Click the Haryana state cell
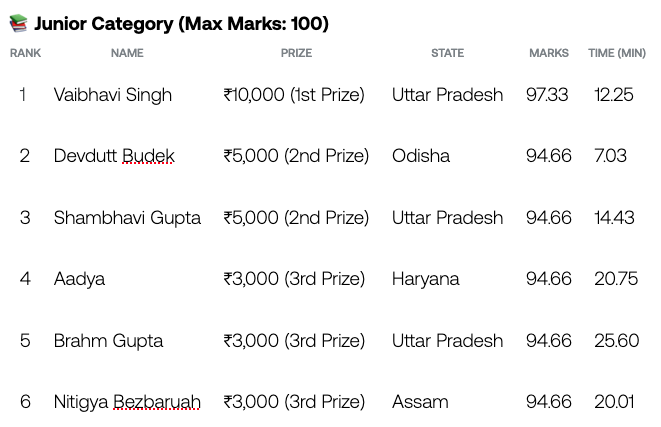661x427 pixels. 426,279
